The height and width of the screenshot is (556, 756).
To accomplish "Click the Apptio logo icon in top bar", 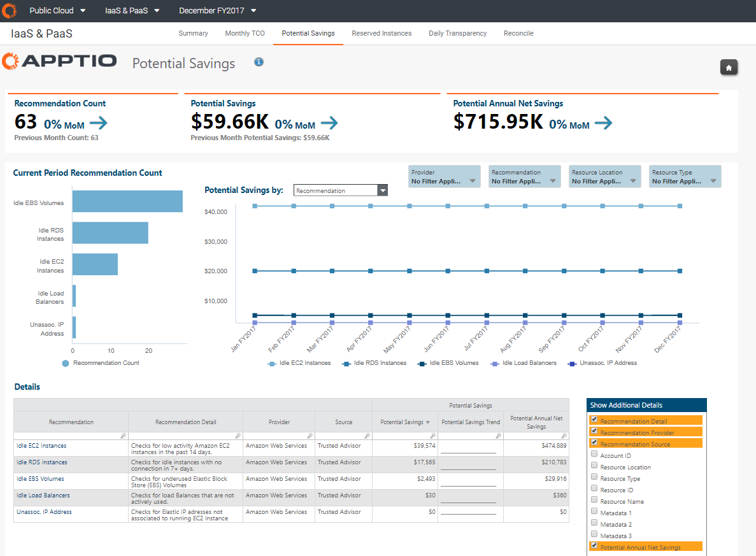I will pyautogui.click(x=9, y=11).
